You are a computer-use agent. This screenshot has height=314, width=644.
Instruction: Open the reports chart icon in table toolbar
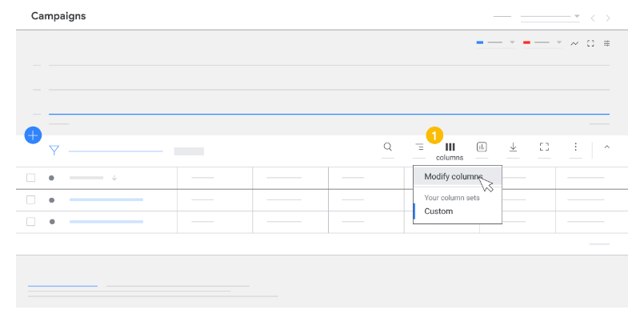point(482,147)
